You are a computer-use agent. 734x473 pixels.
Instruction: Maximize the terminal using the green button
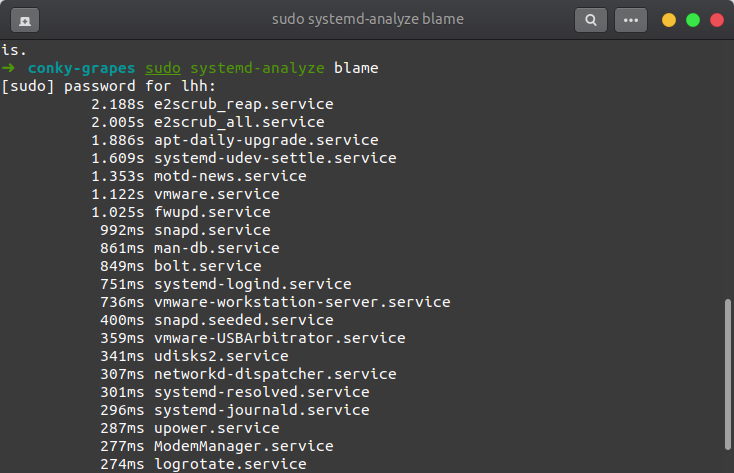(693, 20)
